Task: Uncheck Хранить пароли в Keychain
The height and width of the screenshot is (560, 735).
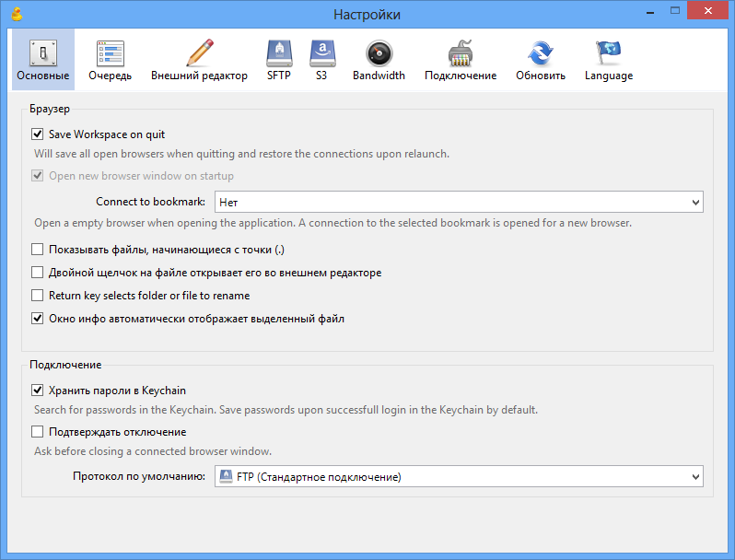Action: pos(38,390)
